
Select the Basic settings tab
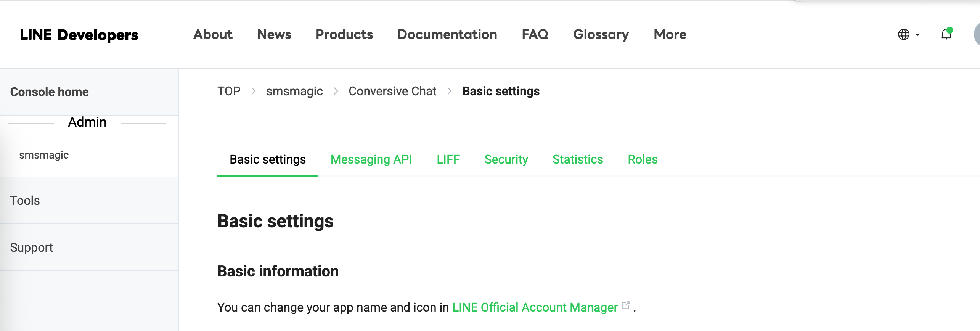268,159
